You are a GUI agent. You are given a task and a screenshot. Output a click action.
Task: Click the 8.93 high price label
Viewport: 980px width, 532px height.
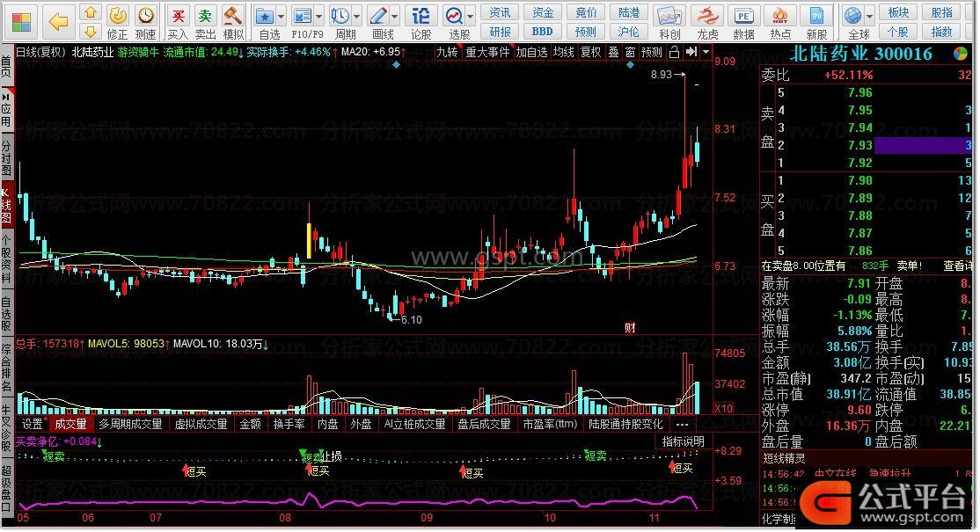[662, 75]
